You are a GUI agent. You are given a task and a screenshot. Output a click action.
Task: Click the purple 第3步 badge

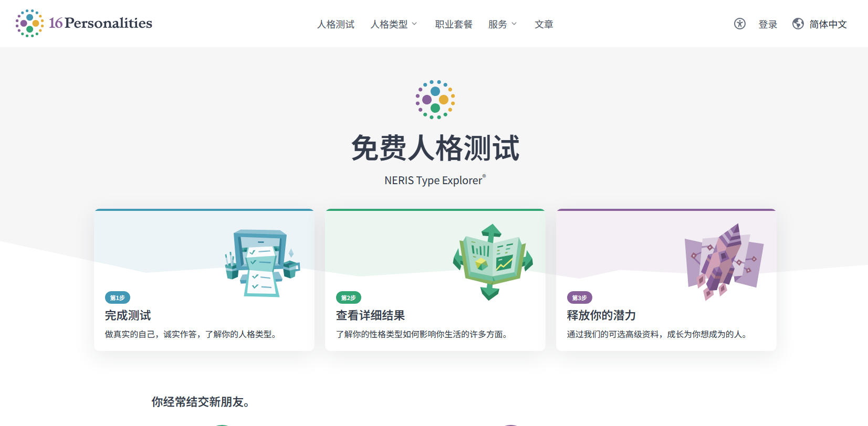pos(579,297)
